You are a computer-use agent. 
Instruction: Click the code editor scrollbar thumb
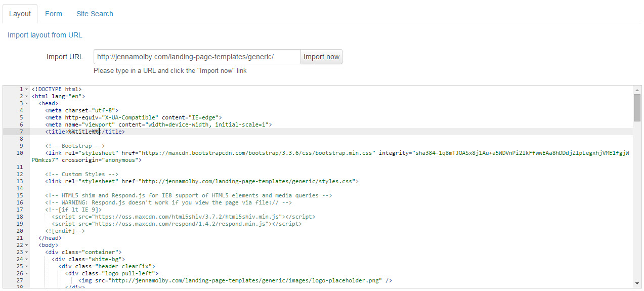click(x=637, y=107)
